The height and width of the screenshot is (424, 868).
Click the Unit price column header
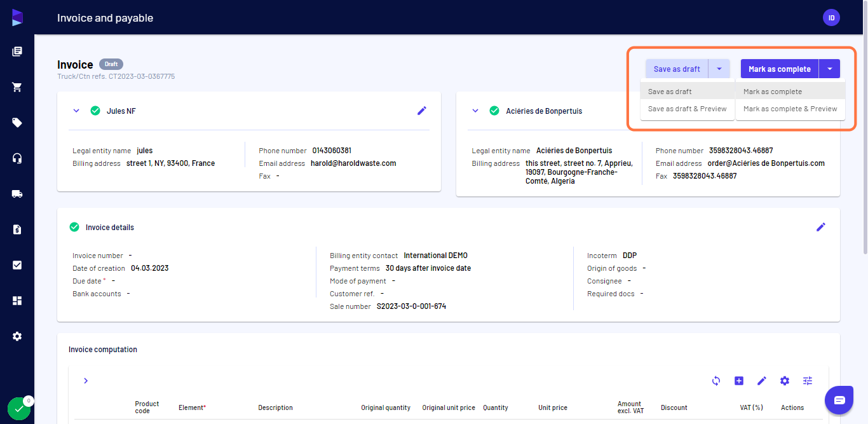[x=553, y=407]
